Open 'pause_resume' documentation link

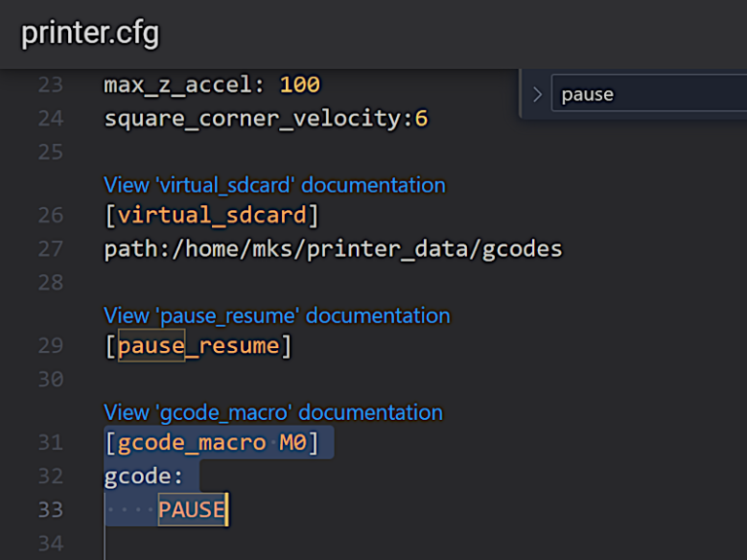click(277, 315)
